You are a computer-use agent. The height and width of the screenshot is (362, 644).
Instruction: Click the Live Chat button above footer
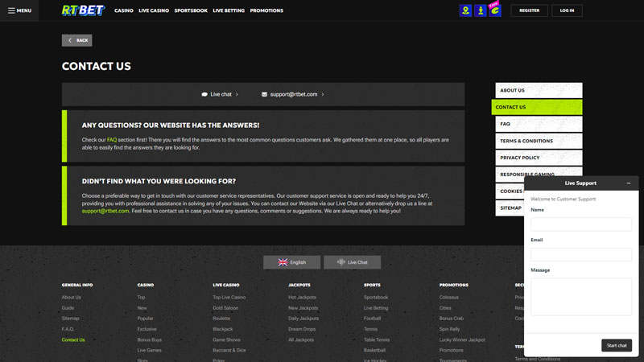click(352, 262)
